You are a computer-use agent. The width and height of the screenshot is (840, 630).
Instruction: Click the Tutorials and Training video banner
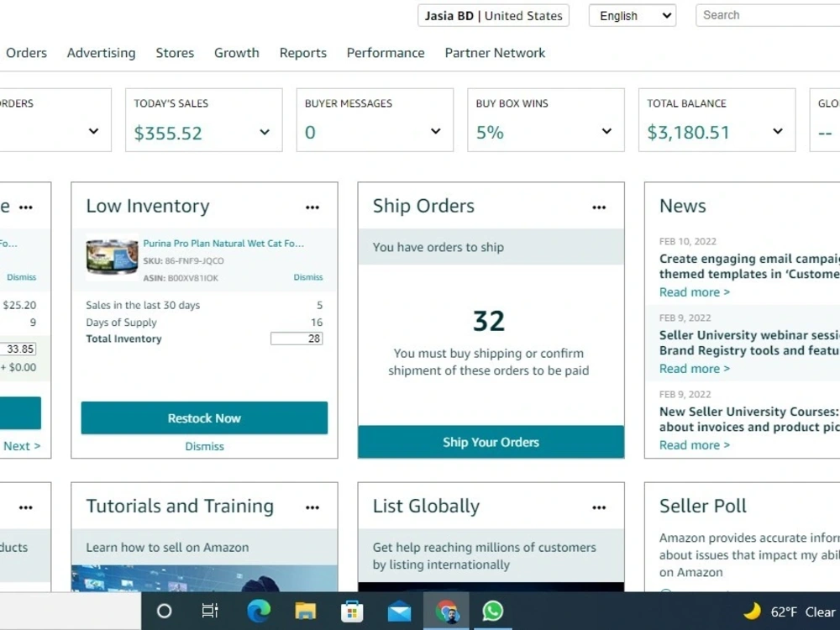204,579
